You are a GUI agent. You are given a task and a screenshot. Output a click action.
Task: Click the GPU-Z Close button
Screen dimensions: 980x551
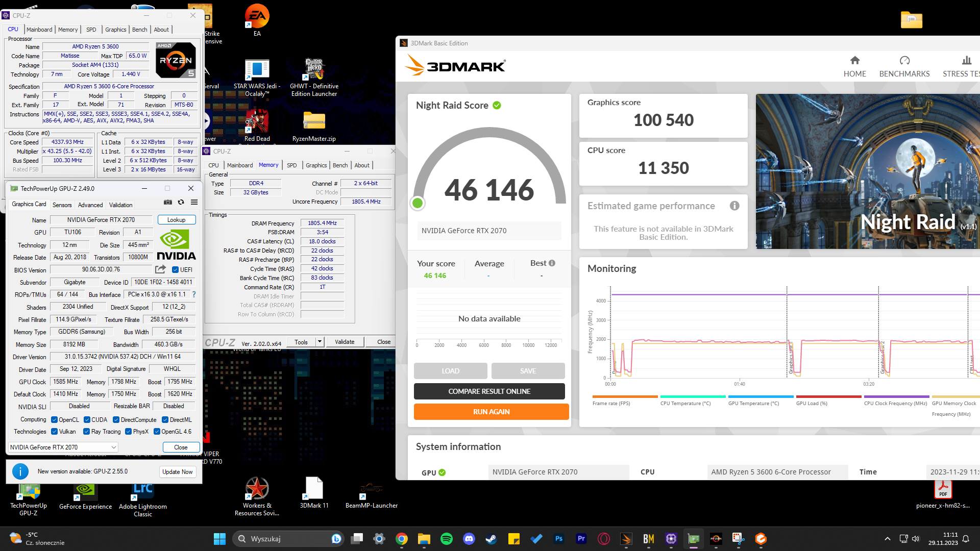pos(181,447)
